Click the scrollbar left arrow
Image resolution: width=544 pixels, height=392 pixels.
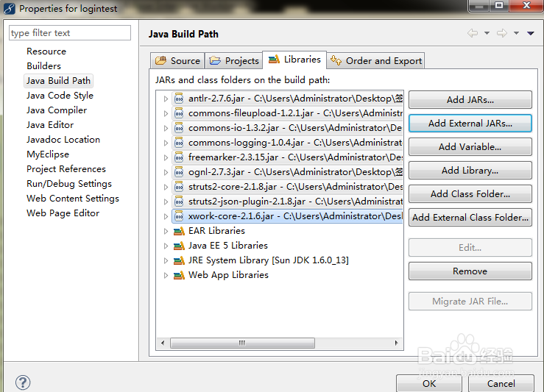(x=163, y=343)
